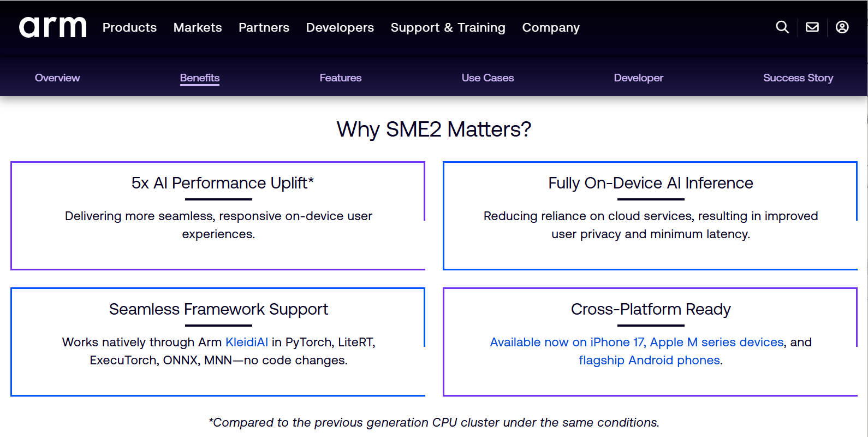Go to the Features section

341,78
